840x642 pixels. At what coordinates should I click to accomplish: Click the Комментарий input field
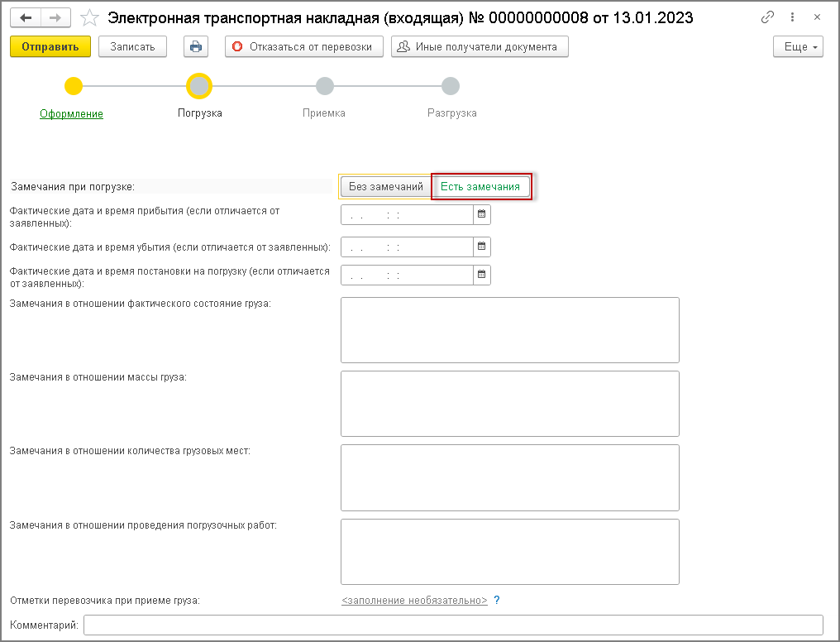(453, 625)
